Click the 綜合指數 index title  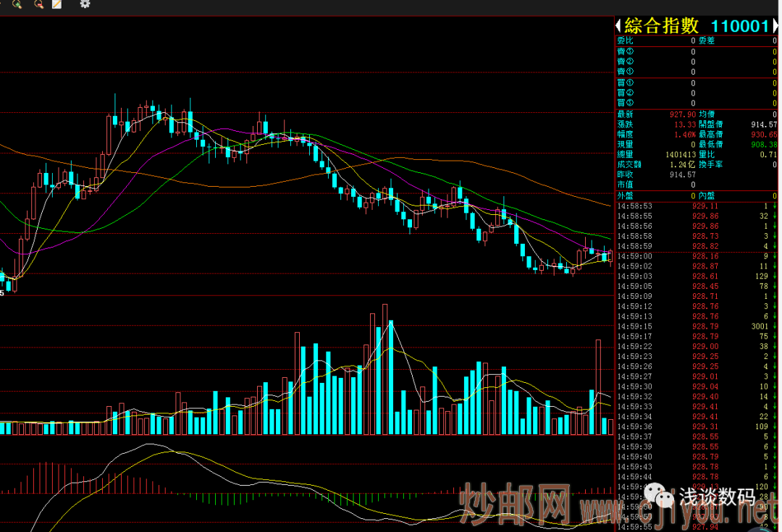(662, 26)
